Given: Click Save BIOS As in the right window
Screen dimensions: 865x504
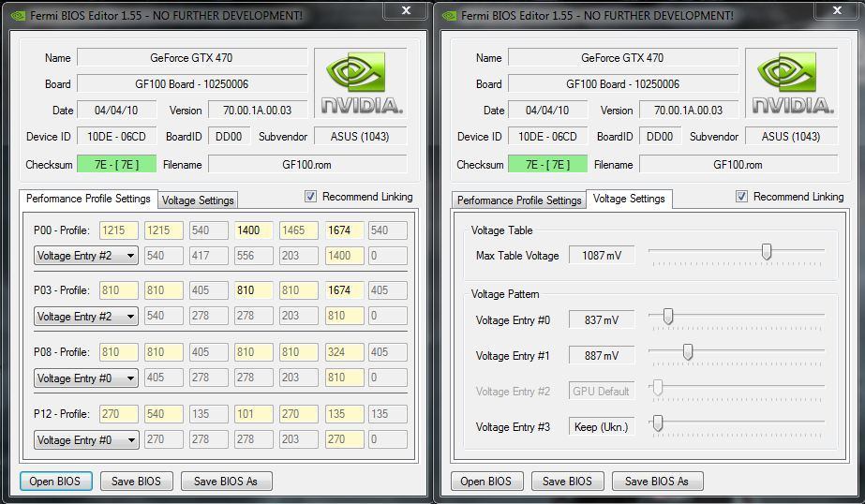Looking at the screenshot, I should pos(658,481).
